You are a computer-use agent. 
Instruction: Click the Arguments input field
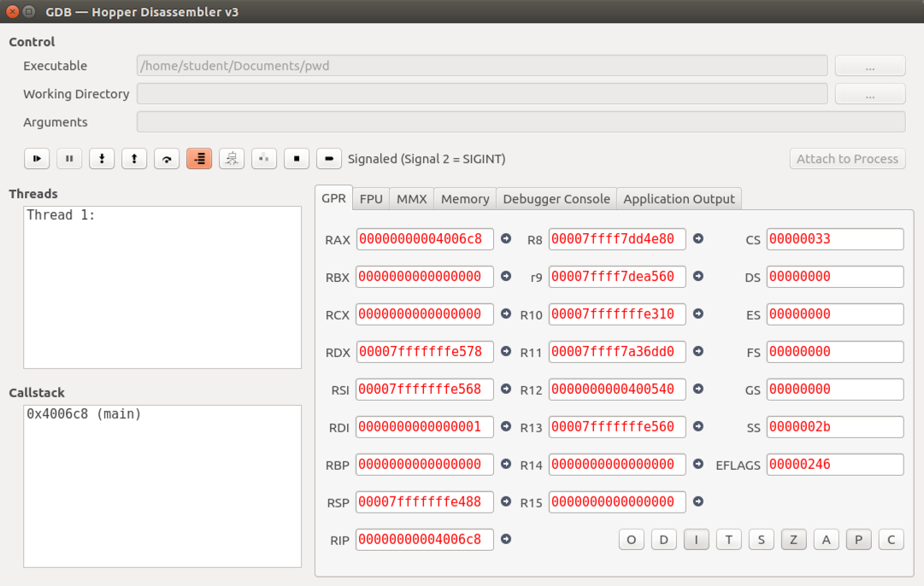[521, 122]
